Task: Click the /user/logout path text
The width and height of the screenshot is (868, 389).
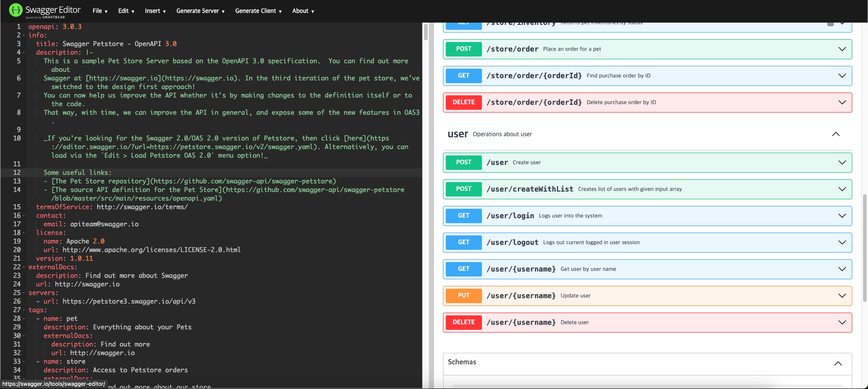Action: pyautogui.click(x=512, y=243)
